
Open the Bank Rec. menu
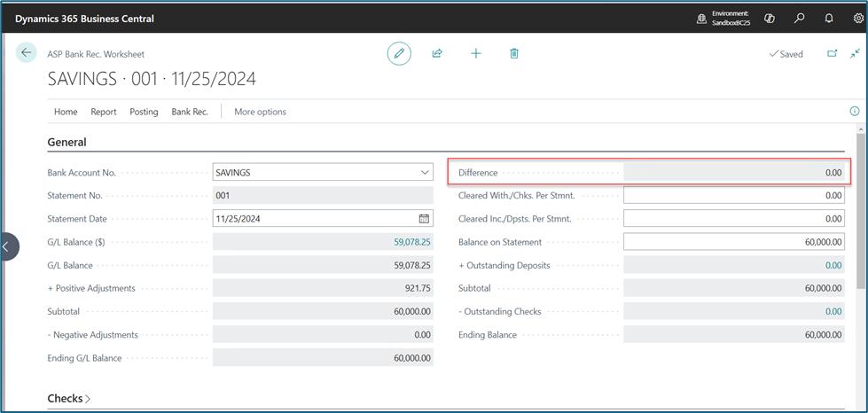point(190,112)
